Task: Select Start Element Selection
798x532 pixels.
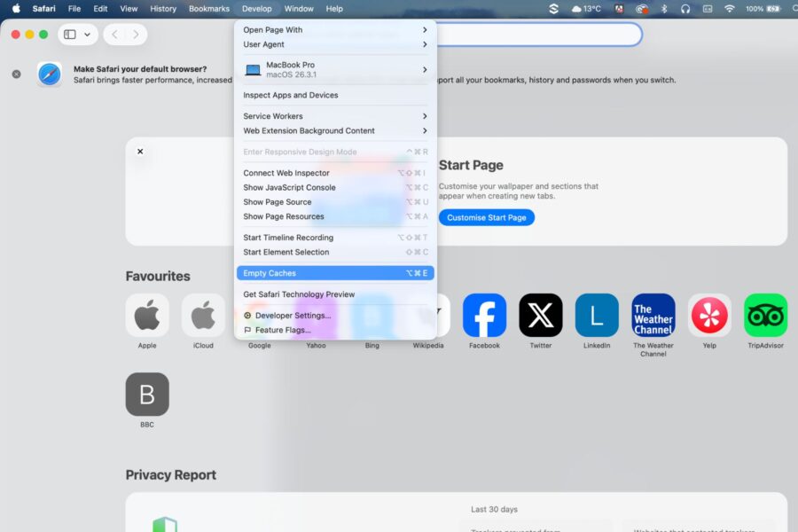Action: click(335, 252)
